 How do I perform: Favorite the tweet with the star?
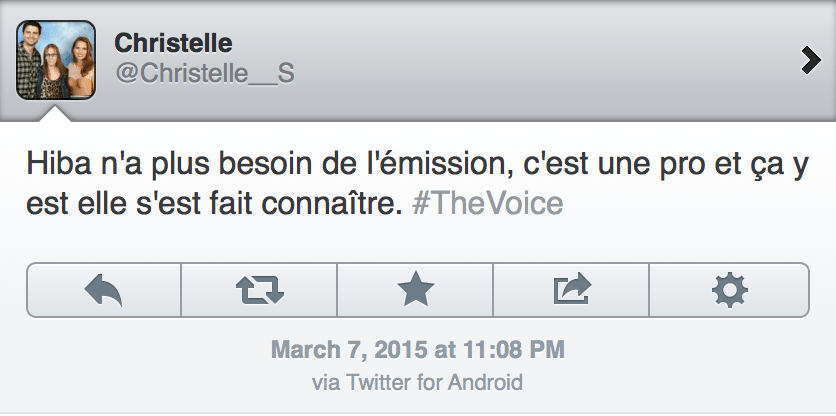click(x=415, y=290)
